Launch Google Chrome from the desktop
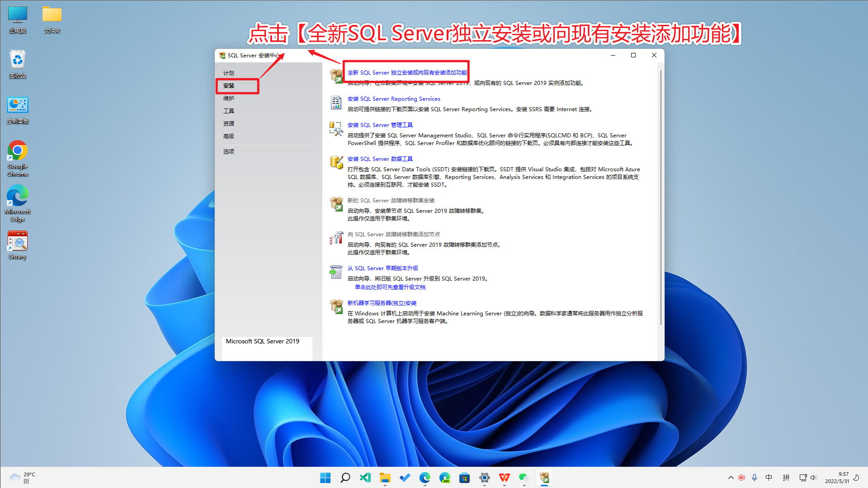The image size is (868, 488). 18,158
